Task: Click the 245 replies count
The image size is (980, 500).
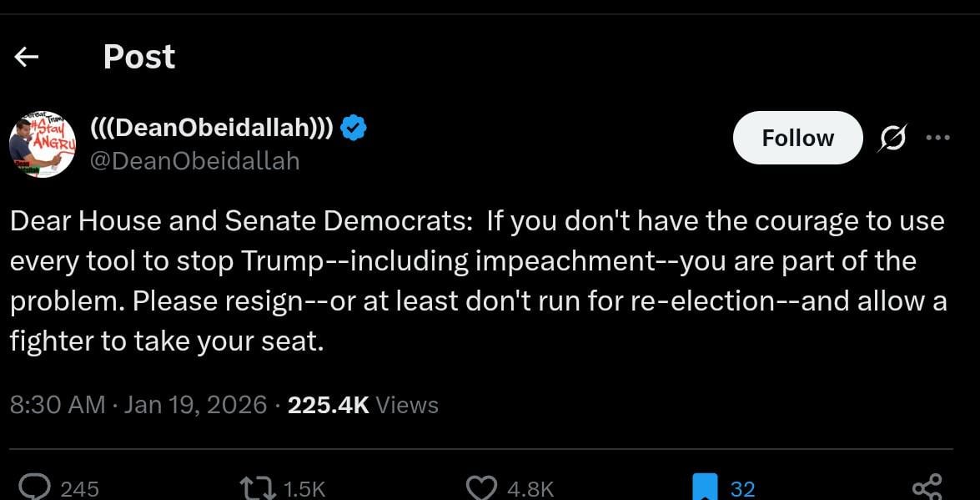Action: coord(80,488)
